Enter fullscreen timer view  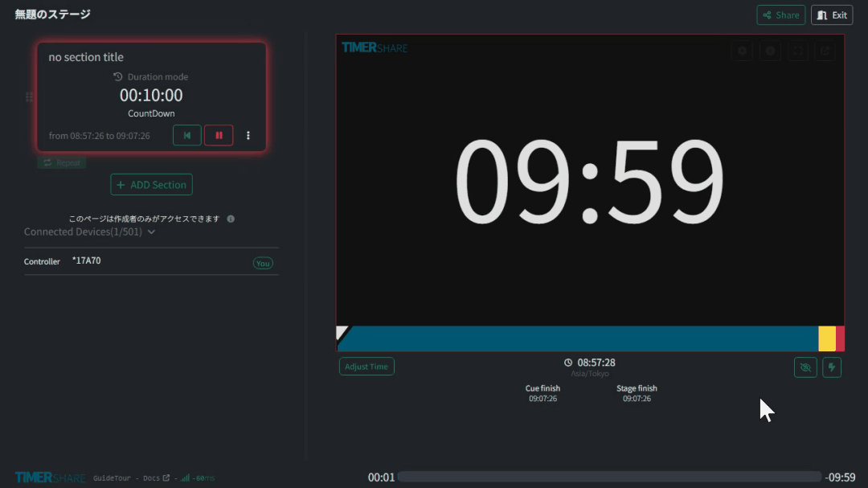click(x=797, y=51)
